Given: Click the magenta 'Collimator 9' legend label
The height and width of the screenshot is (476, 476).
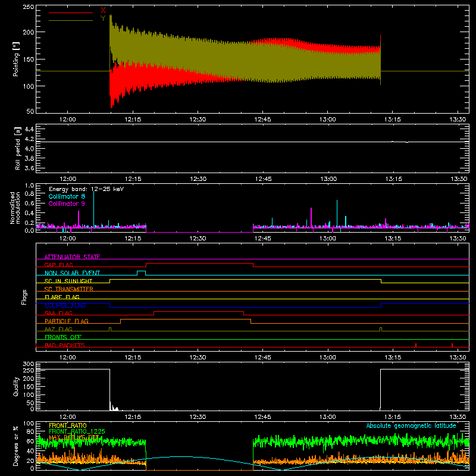Looking at the screenshot, I should (x=67, y=203).
